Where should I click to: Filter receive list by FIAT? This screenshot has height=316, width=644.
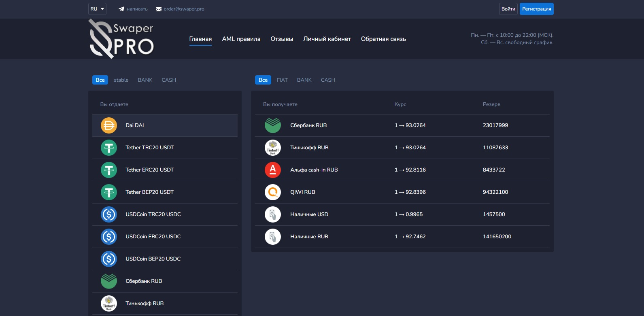pyautogui.click(x=282, y=80)
